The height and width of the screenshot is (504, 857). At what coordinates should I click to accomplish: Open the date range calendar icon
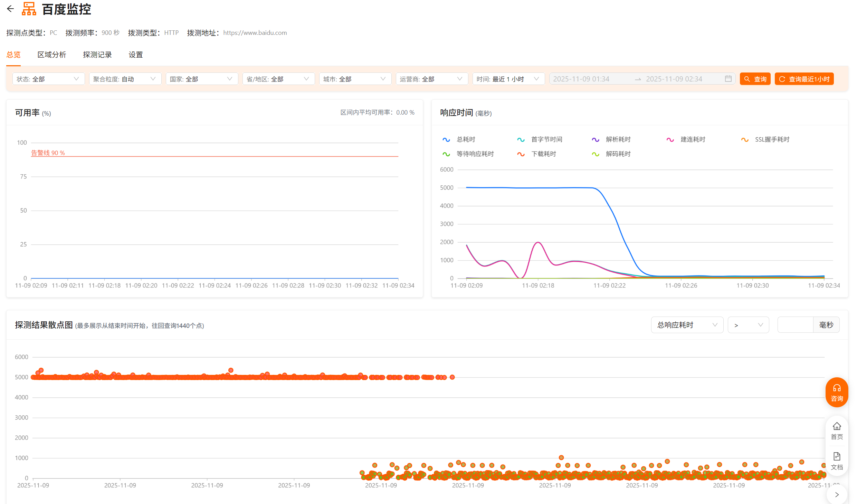728,79
